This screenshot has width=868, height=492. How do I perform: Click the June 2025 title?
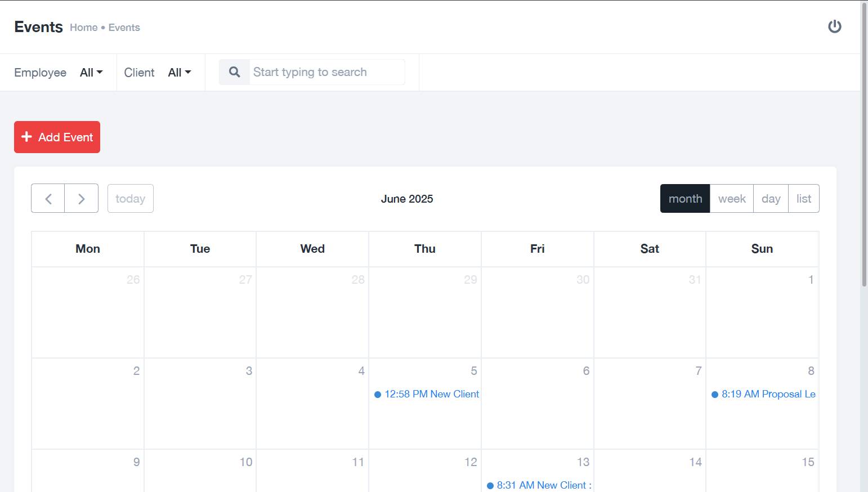[407, 199]
